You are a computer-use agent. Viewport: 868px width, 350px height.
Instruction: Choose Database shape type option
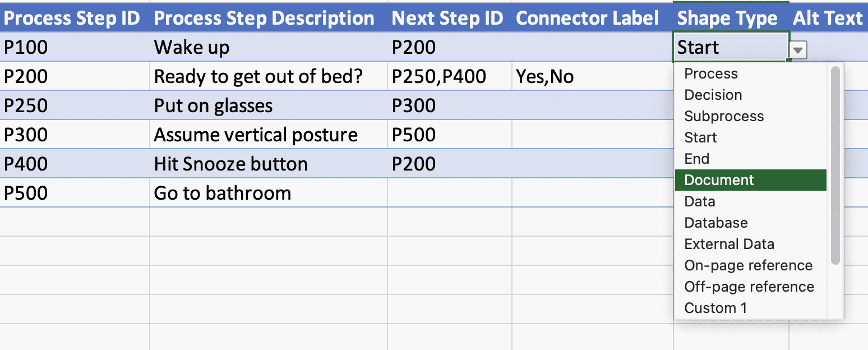tap(716, 223)
